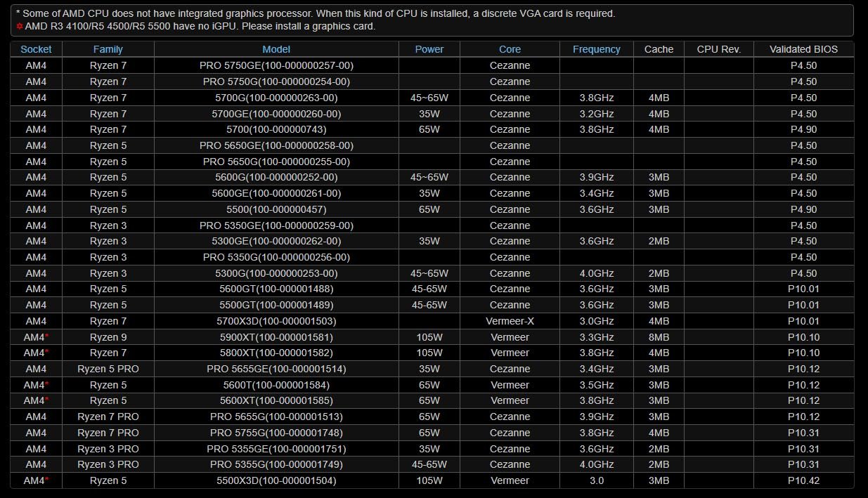The image size is (868, 498).
Task: Click the red asterisk in the 5900XT row
Action: click(47, 336)
